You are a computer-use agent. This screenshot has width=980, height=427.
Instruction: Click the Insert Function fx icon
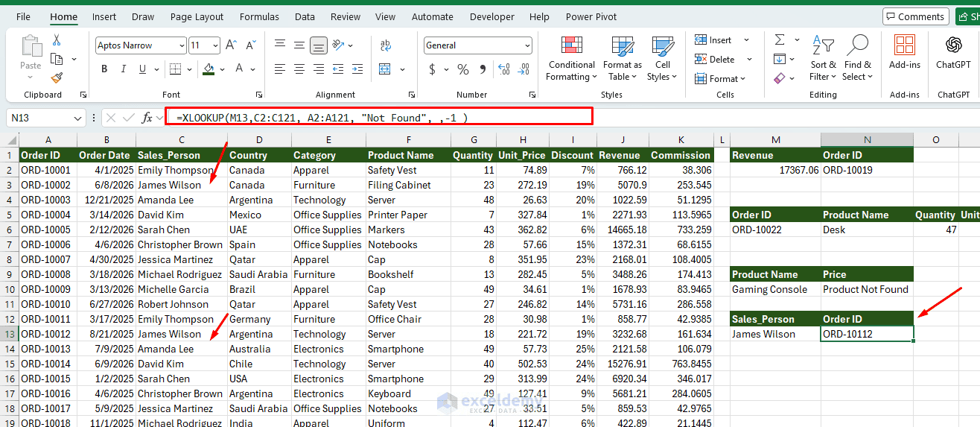tap(147, 118)
